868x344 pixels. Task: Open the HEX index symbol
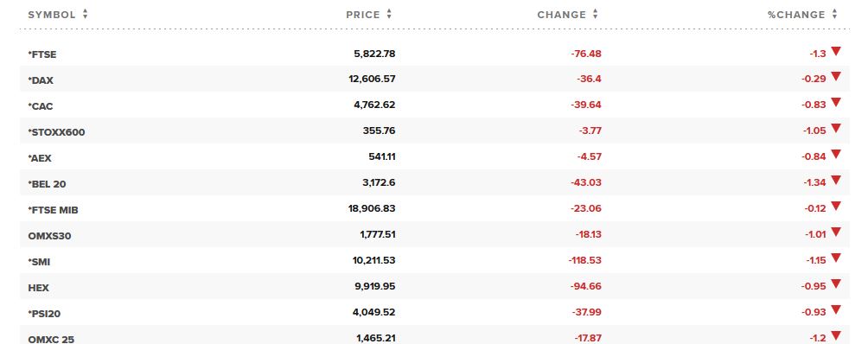pos(38,288)
